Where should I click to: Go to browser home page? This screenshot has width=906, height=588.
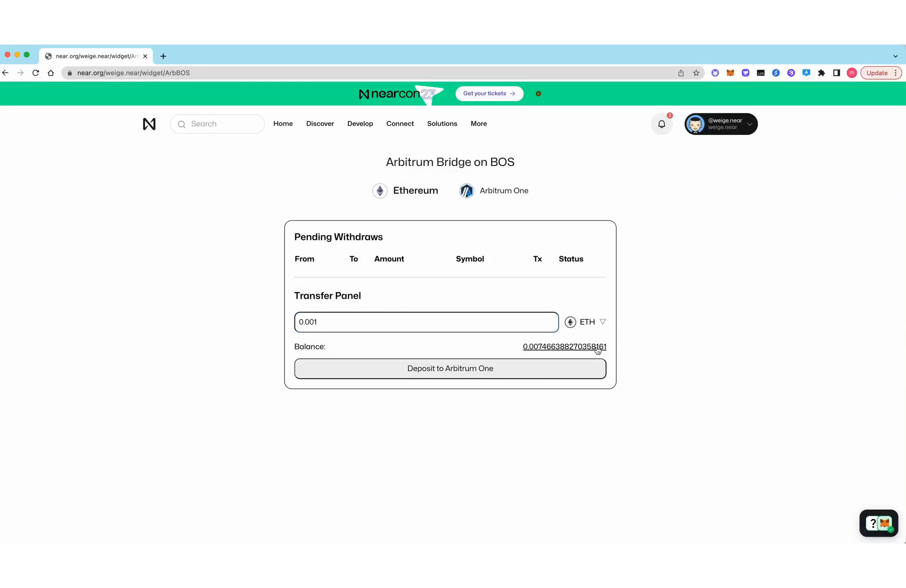tap(51, 73)
